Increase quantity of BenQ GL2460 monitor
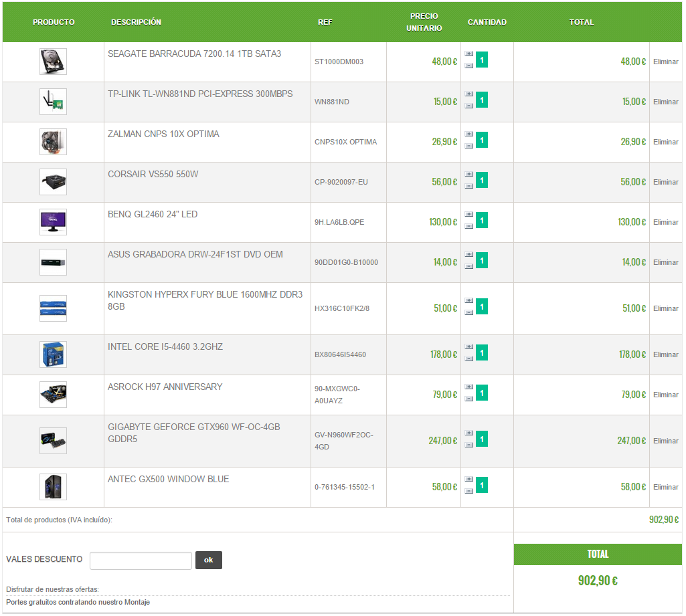The image size is (686, 616). click(x=468, y=215)
